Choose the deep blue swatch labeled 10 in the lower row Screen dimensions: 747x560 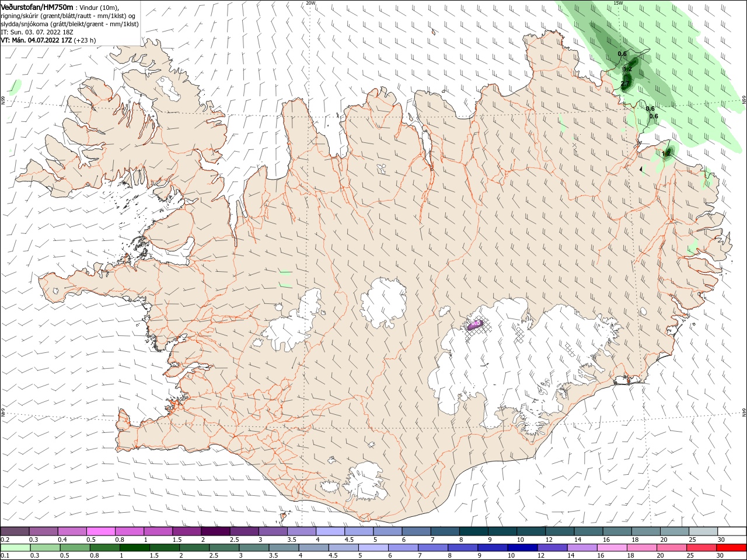[522, 548]
